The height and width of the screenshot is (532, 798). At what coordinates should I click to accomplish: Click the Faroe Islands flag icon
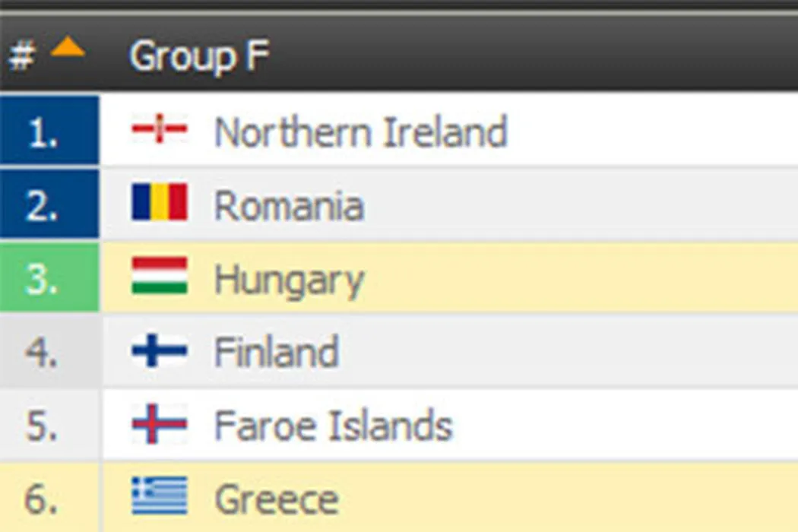pos(159,424)
